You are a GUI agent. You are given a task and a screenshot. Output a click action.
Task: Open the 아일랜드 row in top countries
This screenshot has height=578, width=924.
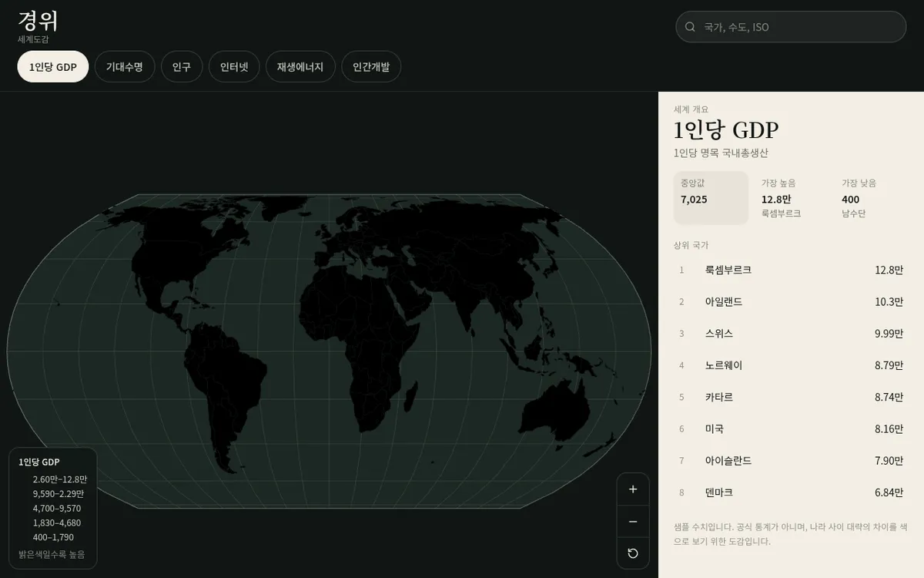click(x=791, y=301)
